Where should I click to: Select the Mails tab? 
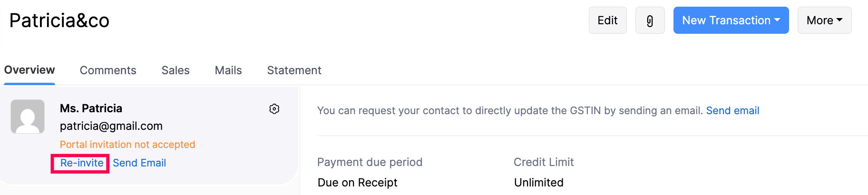pyautogui.click(x=228, y=70)
